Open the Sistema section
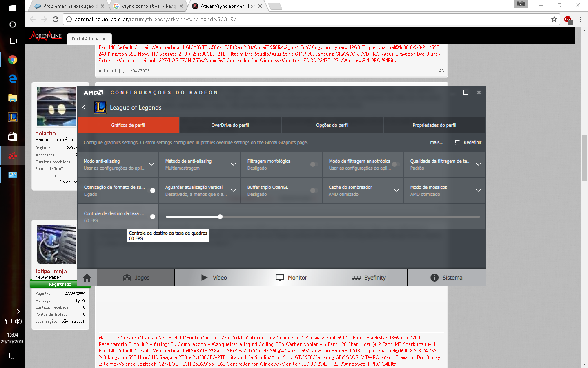The height and width of the screenshot is (368, 588). [x=446, y=278]
